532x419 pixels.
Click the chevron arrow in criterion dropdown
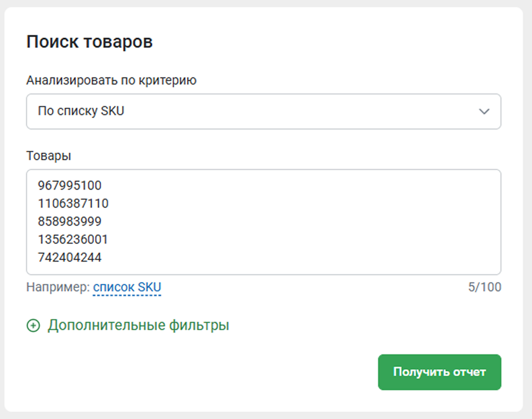coord(484,111)
